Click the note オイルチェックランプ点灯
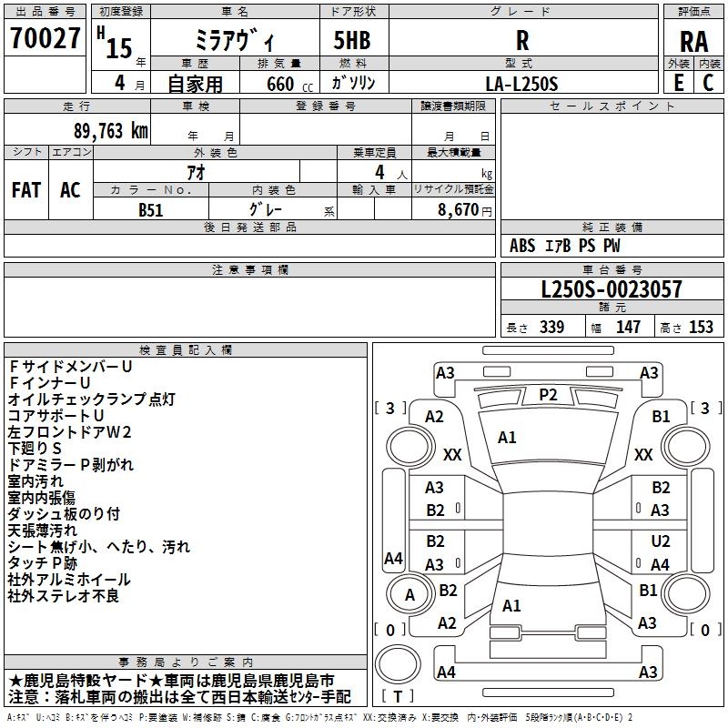 (x=92, y=399)
